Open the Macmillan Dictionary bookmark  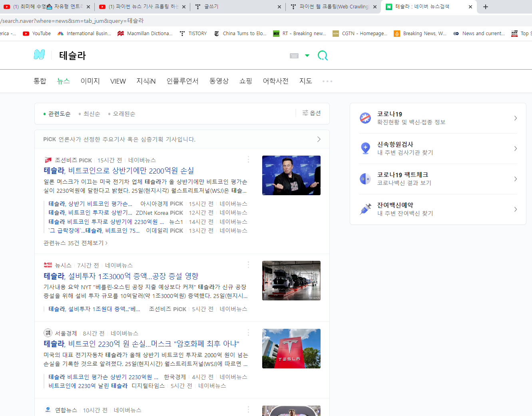145,34
